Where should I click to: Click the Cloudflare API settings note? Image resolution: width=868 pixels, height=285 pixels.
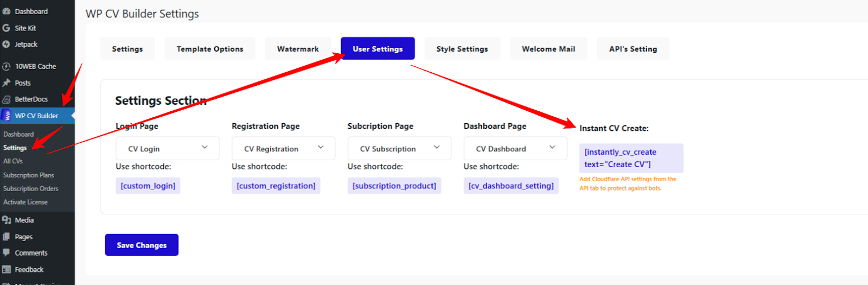coord(628,183)
